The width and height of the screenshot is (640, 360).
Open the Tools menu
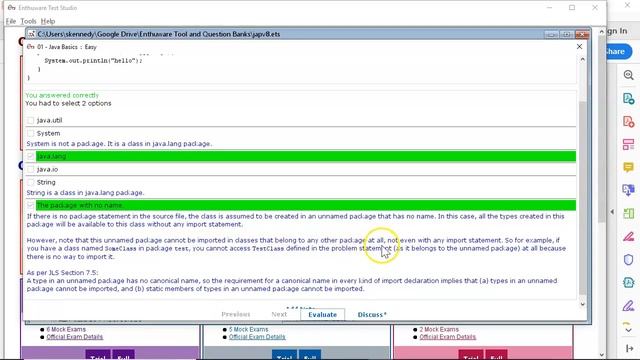(28, 21)
